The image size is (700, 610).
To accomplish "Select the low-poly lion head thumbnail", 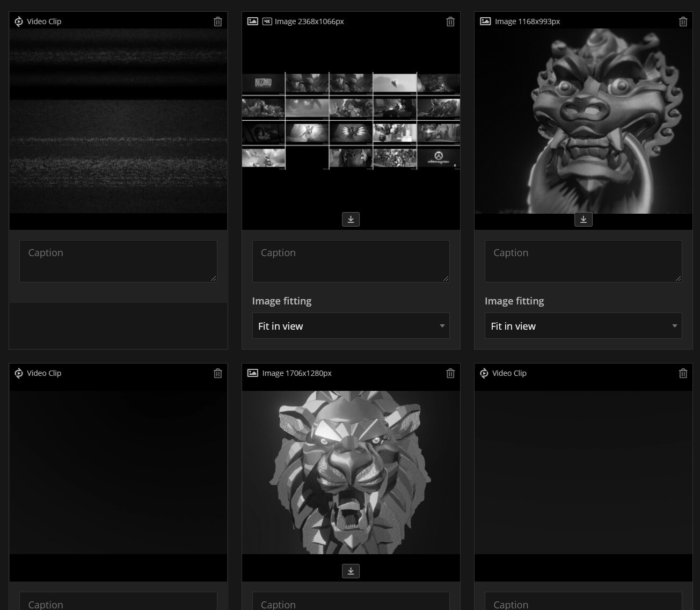I will 351,473.
